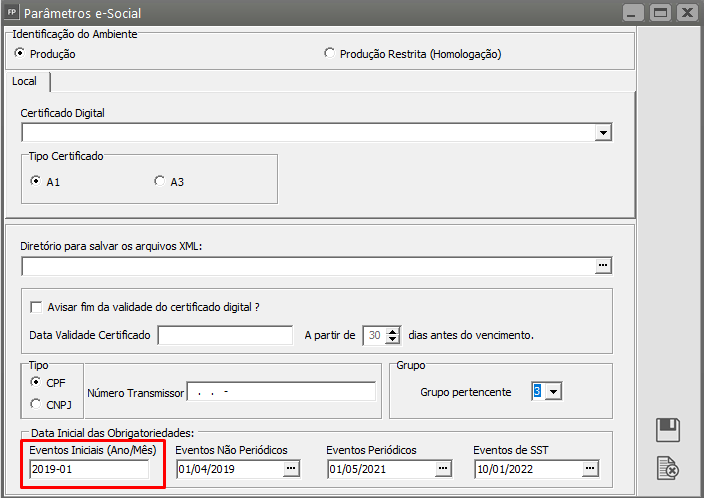Enable Avisar fim da validade do certificado checkbox
Screen dimensions: 704x498
tap(36, 307)
